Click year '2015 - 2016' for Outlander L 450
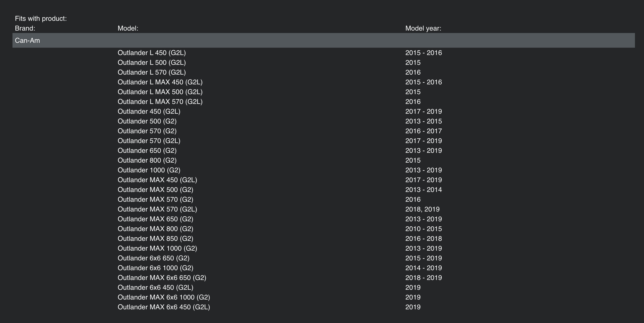The image size is (644, 323). 424,53
